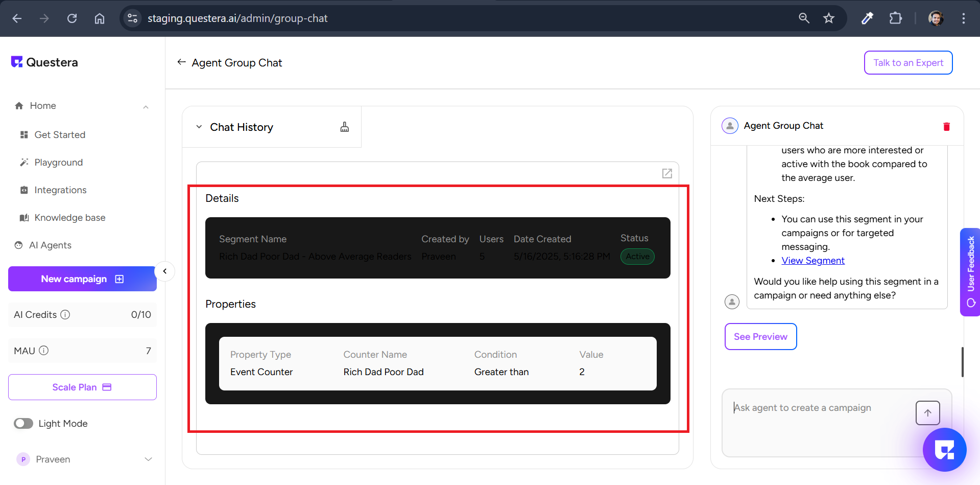Image resolution: width=980 pixels, height=485 pixels.
Task: Open the User Feedback side tab
Action: pyautogui.click(x=970, y=272)
